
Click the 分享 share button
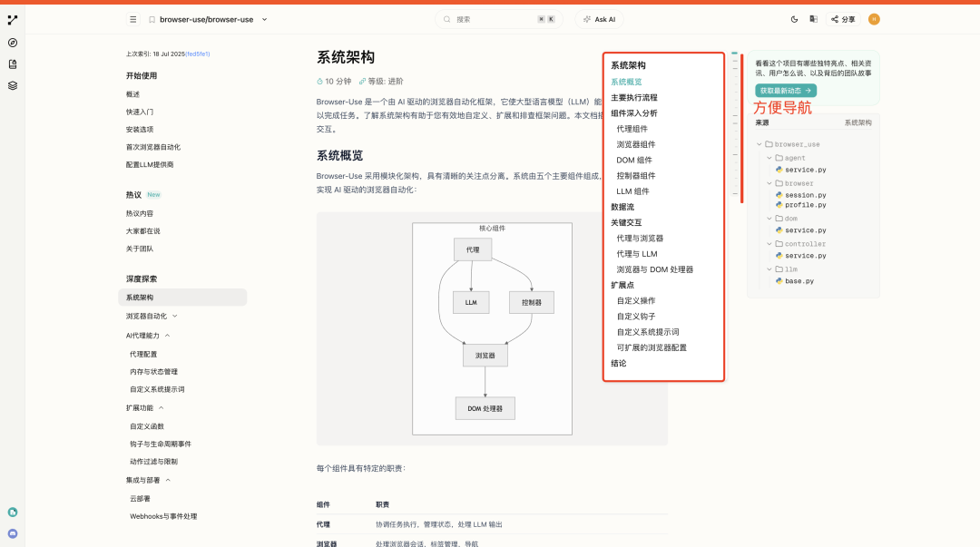(x=843, y=19)
